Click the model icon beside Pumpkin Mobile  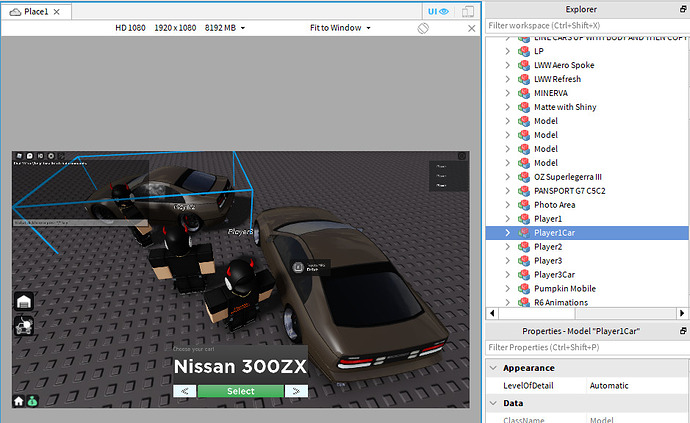(524, 289)
